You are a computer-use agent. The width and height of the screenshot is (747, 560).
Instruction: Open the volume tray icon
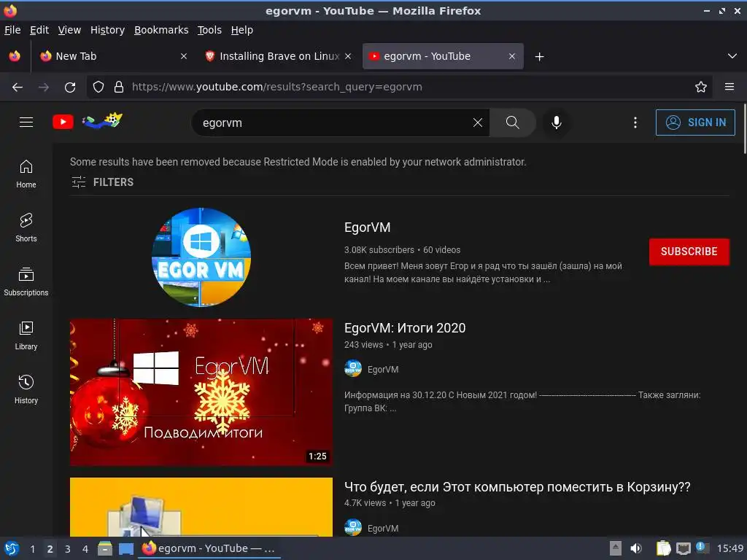pyautogui.click(x=636, y=548)
